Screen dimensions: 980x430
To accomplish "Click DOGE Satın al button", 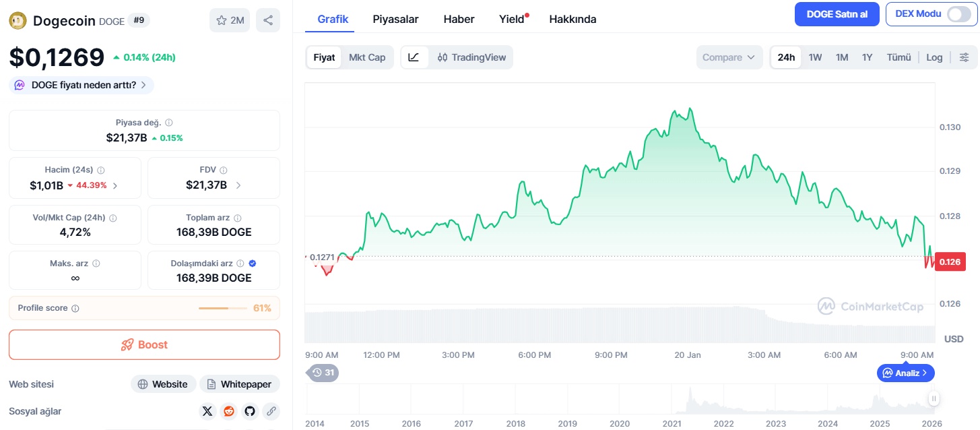I will coord(837,14).
